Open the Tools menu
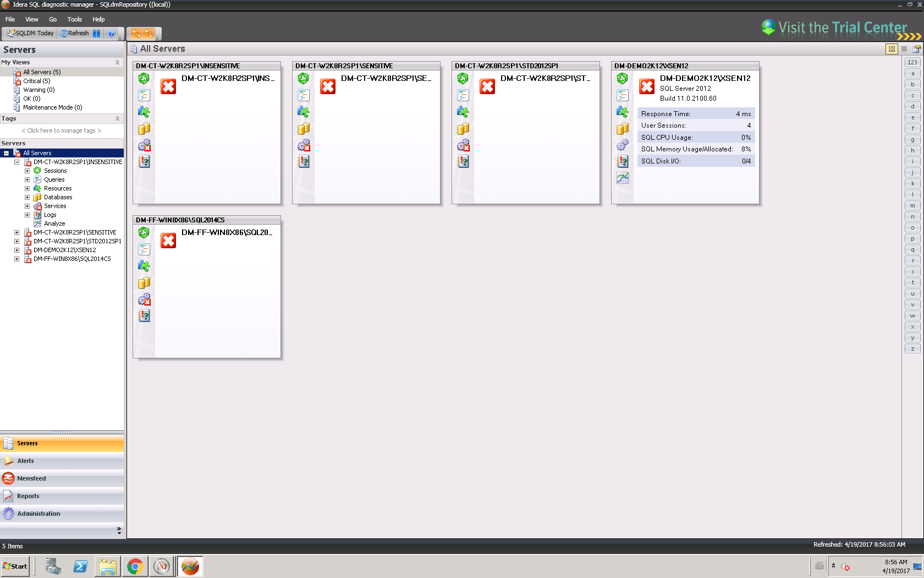924x578 pixels. 75,19
